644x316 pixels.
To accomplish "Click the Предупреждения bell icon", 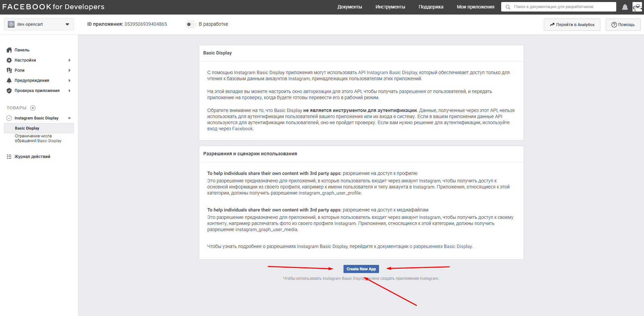I will (x=9, y=81).
